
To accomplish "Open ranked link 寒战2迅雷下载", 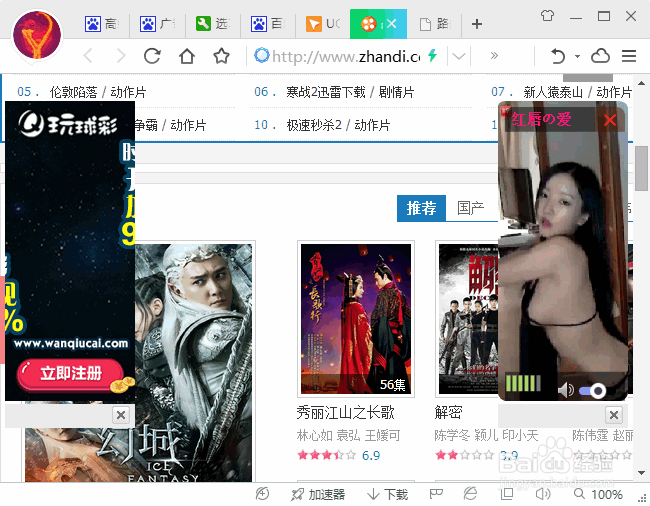I will (x=326, y=92).
